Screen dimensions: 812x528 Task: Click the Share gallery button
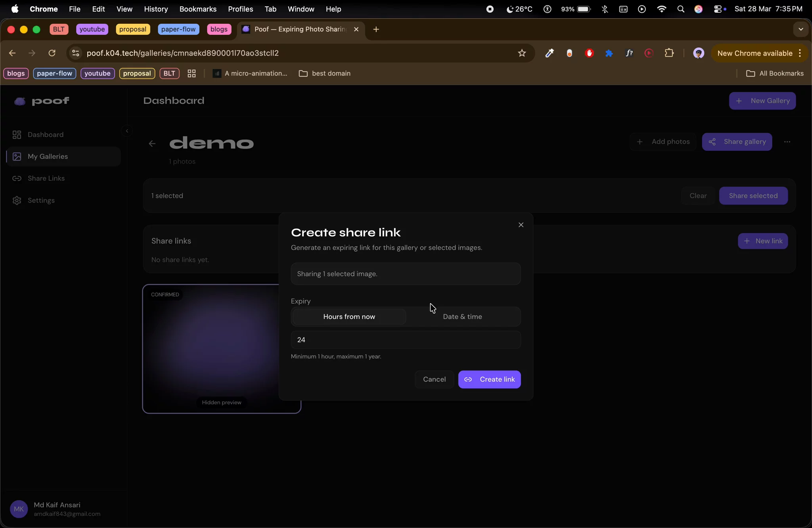(737, 142)
